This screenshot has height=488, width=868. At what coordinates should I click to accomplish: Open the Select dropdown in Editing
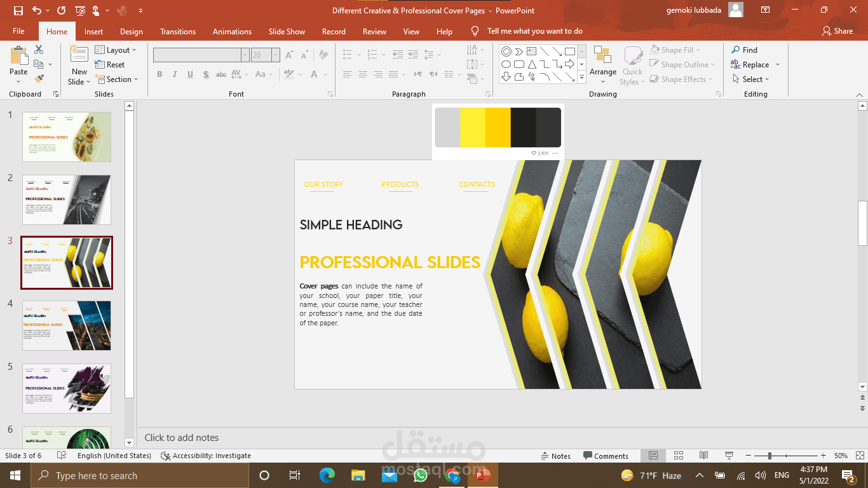(750, 79)
